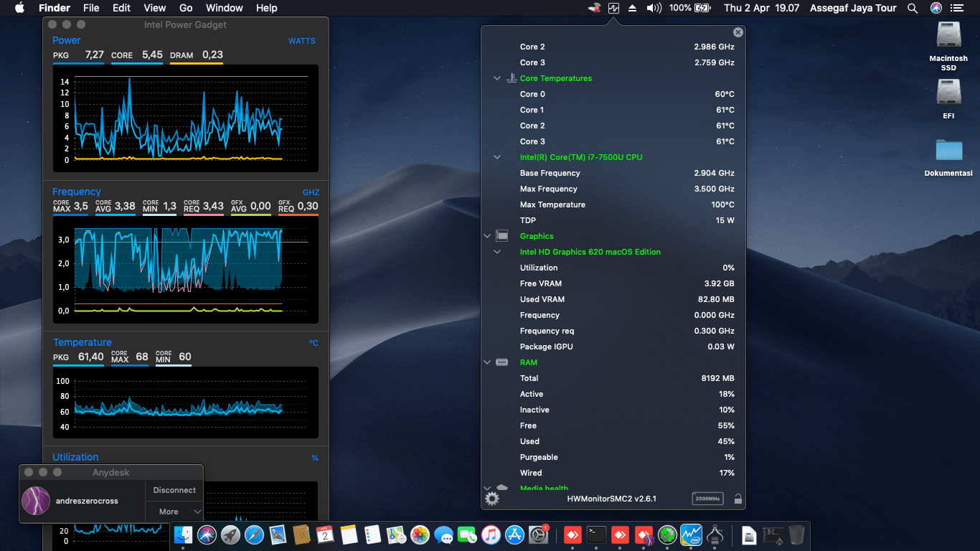The image size is (980, 551).
Task: Click the graphics card icon beside Graphics
Action: [x=502, y=235]
